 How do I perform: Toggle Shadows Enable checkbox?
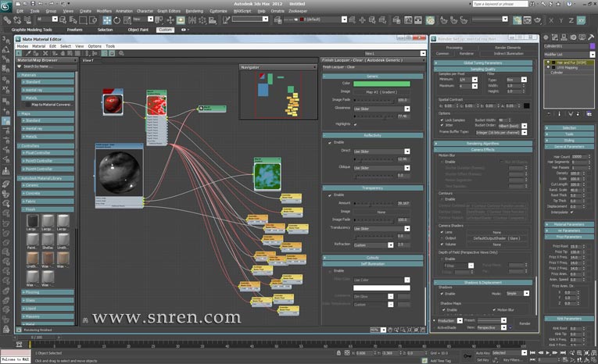(442, 294)
